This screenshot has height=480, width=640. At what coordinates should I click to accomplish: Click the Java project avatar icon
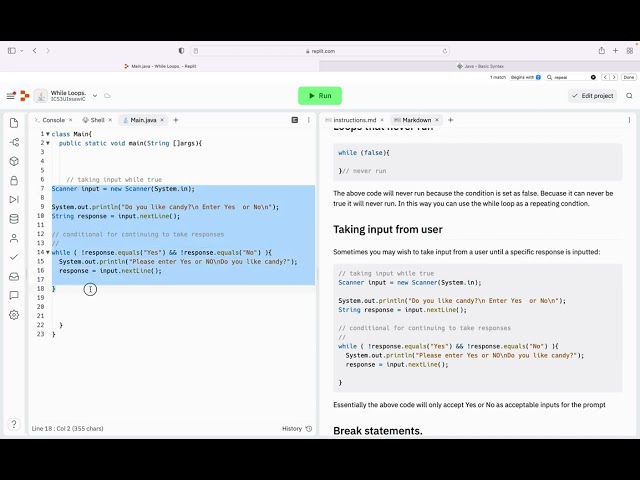click(41, 96)
